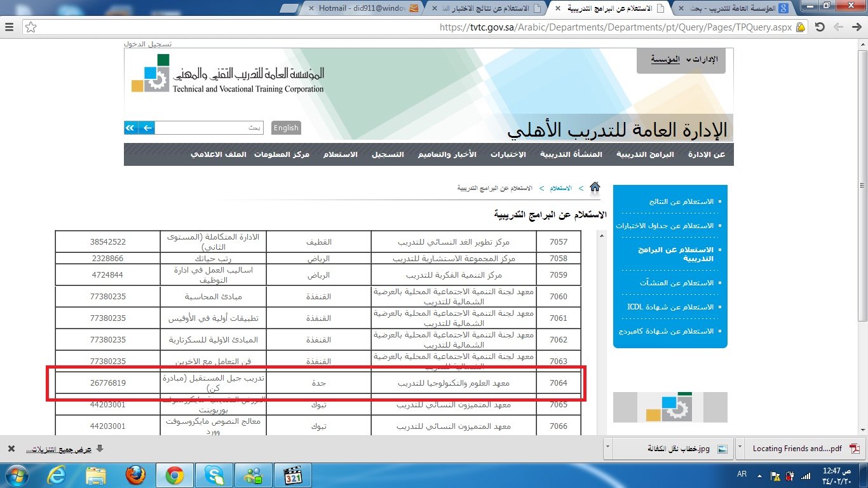
Task: Open the Chrome hamburger menu
Action: coord(10,27)
